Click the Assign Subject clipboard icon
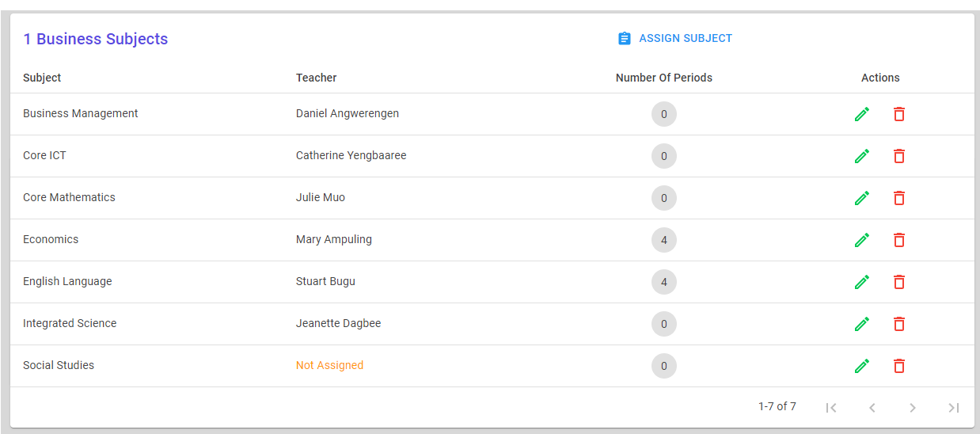This screenshot has height=434, width=980. coord(625,38)
